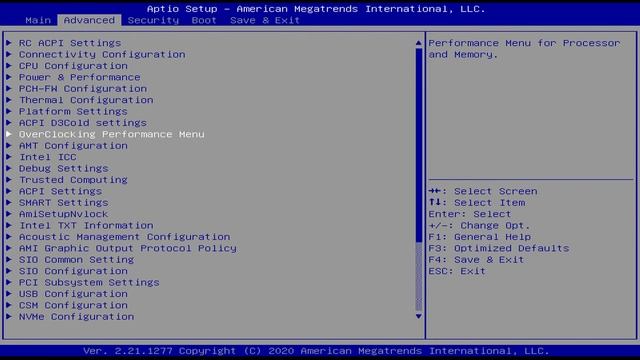
Task: Click the lower scrollbar track
Action: click(x=418, y=277)
